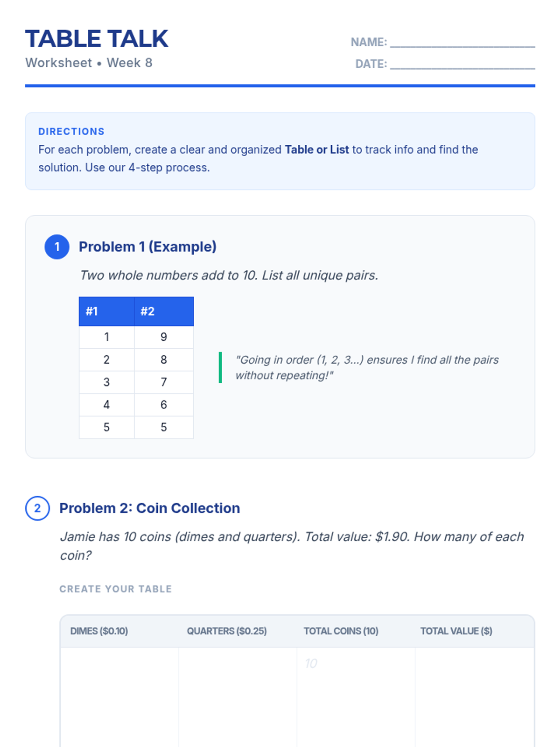Viewport: 560px width, 747px height.
Task: Select the #2 column header
Action: point(164,311)
